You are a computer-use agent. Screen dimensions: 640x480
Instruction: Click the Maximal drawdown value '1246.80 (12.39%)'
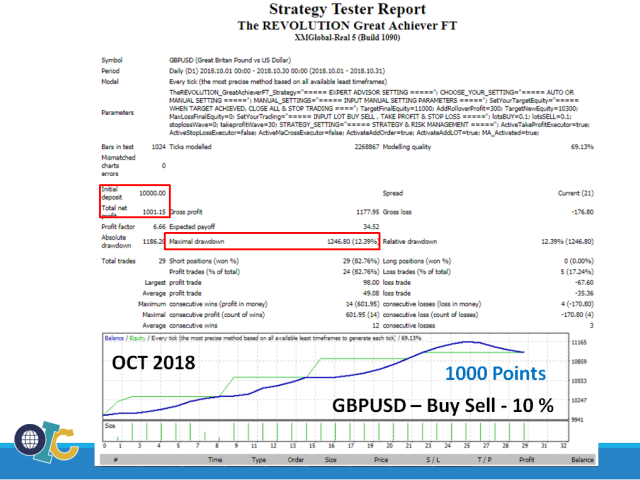(353, 242)
